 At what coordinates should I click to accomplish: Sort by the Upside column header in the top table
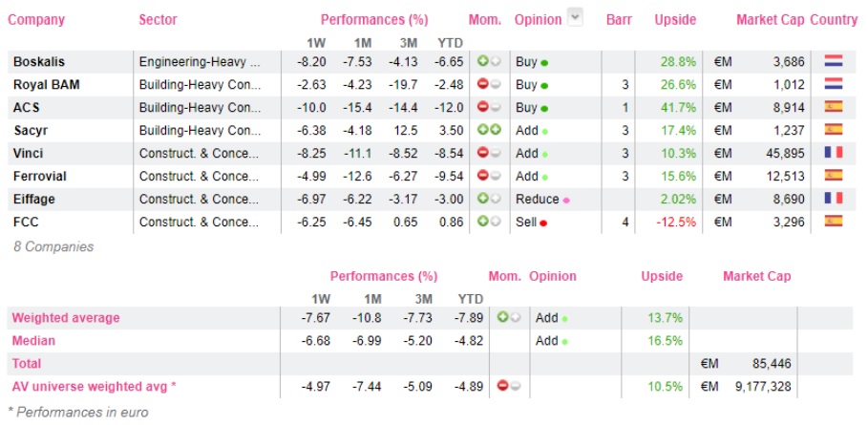675,19
